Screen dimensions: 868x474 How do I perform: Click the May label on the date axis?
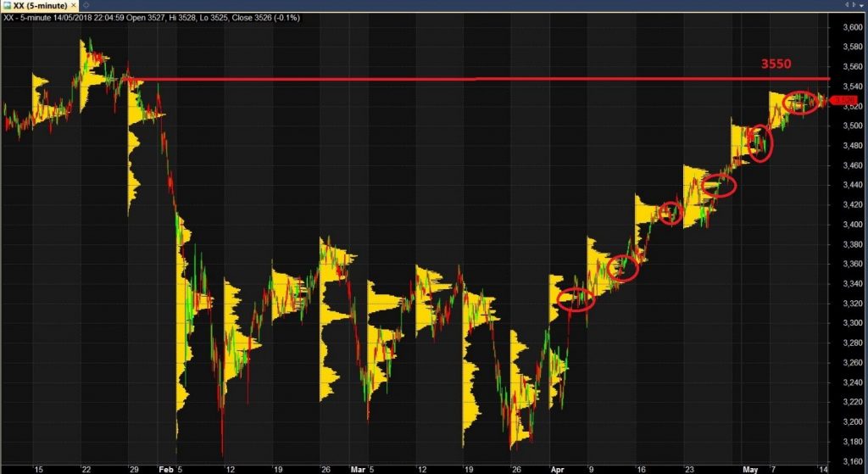(750, 467)
